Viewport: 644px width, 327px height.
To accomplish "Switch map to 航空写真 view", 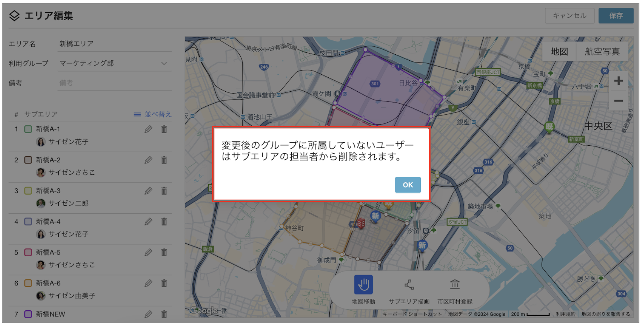I will coord(602,52).
